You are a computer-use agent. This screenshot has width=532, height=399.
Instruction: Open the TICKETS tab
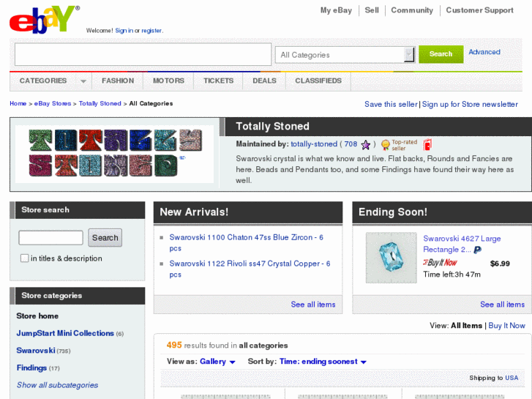[x=218, y=81]
